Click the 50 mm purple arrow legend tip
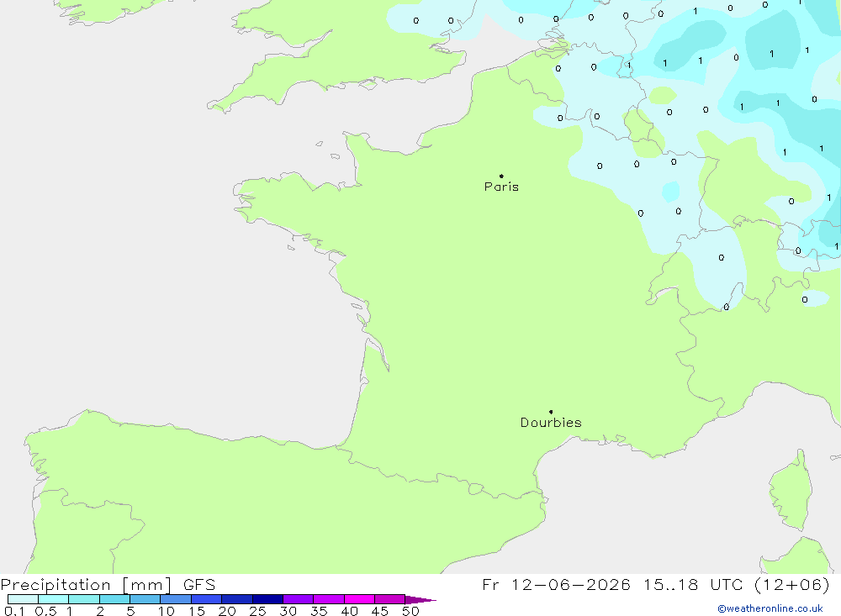The height and width of the screenshot is (616, 841). (x=420, y=600)
